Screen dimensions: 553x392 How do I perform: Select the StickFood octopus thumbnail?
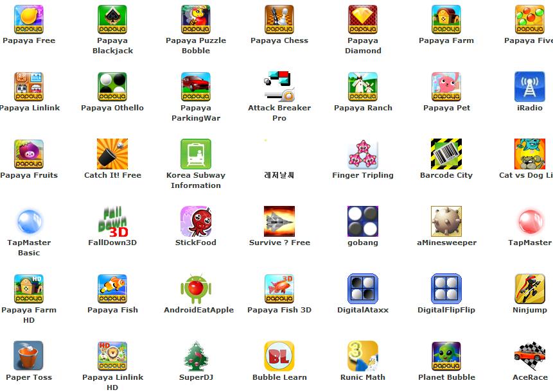(x=196, y=221)
